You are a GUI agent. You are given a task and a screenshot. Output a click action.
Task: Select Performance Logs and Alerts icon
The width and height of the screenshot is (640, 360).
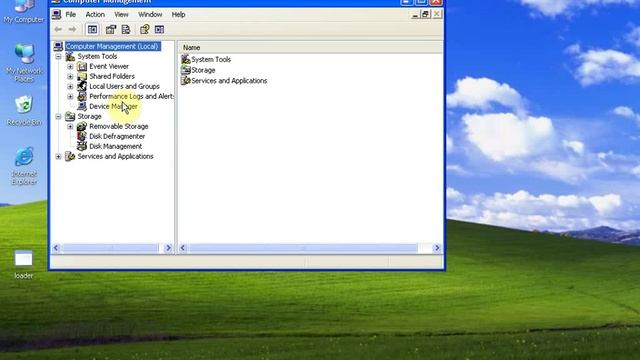pyautogui.click(x=82, y=96)
